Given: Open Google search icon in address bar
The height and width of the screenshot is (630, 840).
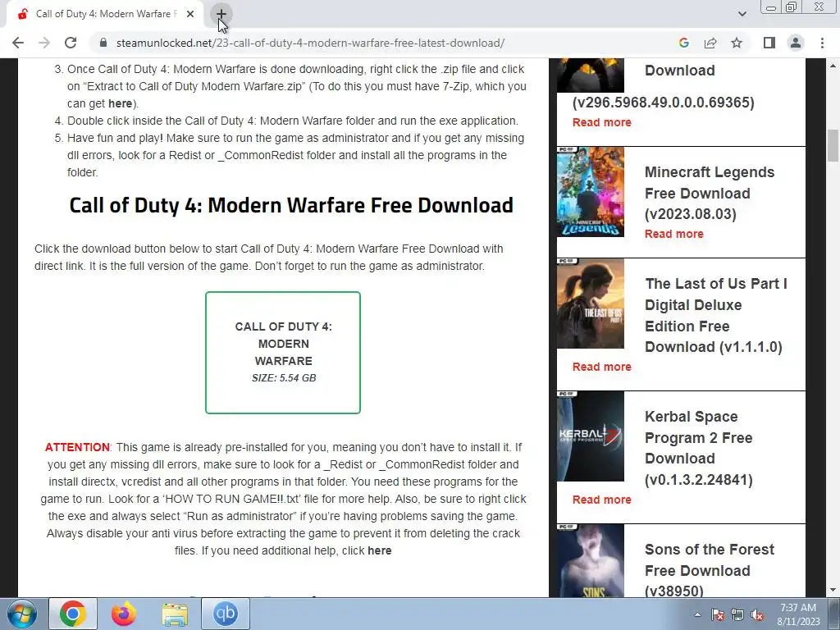Looking at the screenshot, I should click(683, 43).
